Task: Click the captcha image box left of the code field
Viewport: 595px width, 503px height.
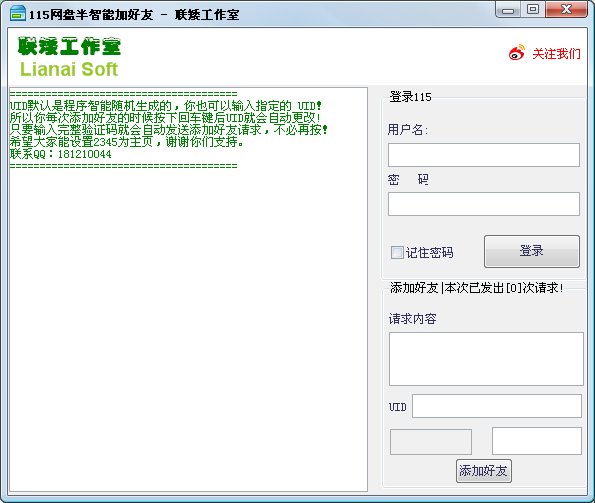Action: (x=431, y=442)
